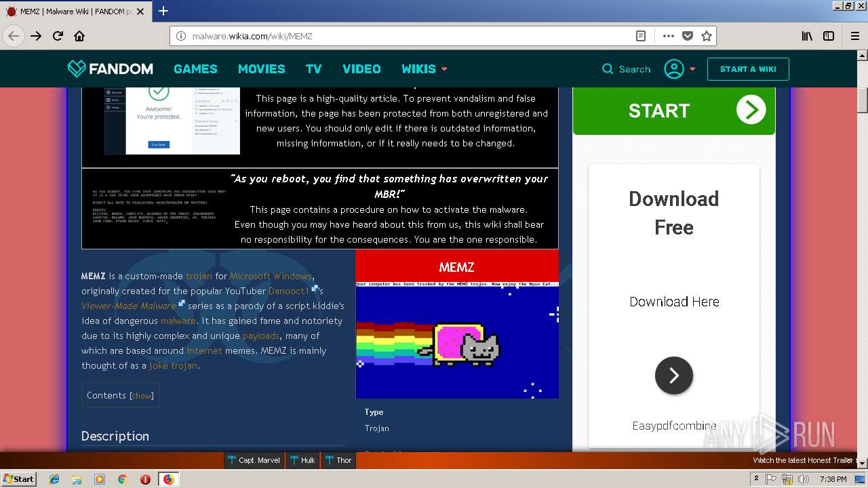Toggle reader view in address bar
This screenshot has height=488, width=868.
click(640, 36)
